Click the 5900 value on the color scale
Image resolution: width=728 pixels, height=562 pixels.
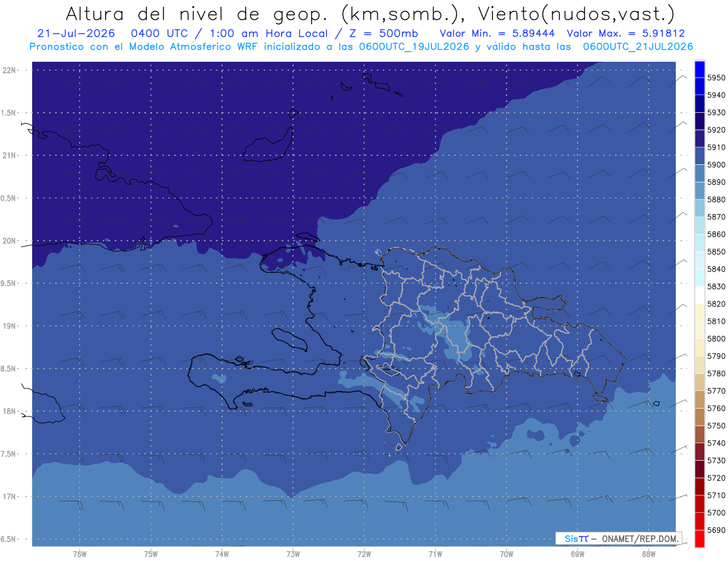pyautogui.click(x=716, y=164)
